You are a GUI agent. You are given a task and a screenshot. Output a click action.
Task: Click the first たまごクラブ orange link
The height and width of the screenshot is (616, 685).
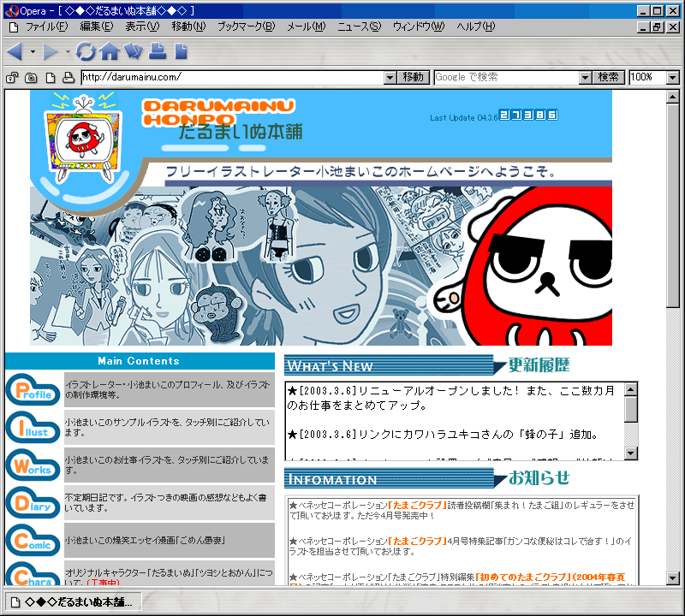(x=417, y=505)
